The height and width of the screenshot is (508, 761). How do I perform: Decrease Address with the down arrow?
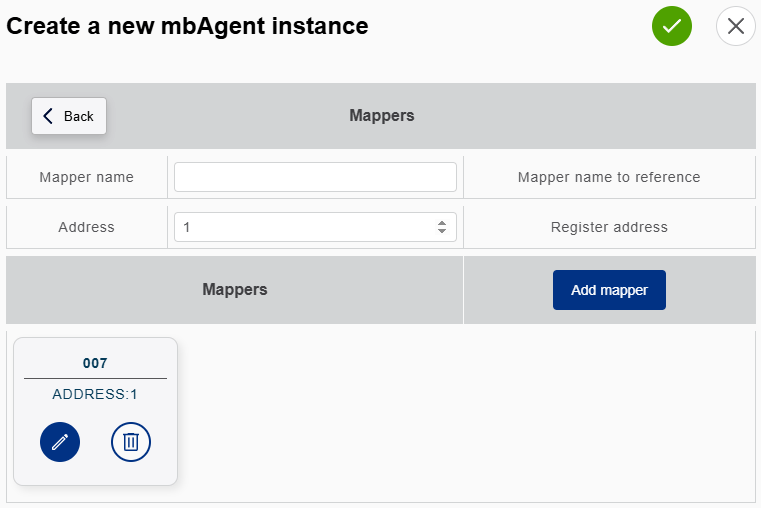(442, 232)
